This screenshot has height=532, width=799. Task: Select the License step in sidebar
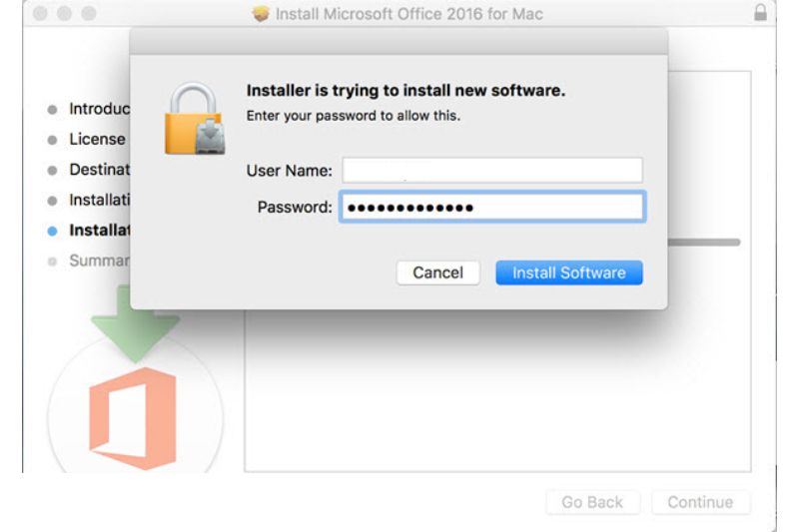click(x=97, y=139)
